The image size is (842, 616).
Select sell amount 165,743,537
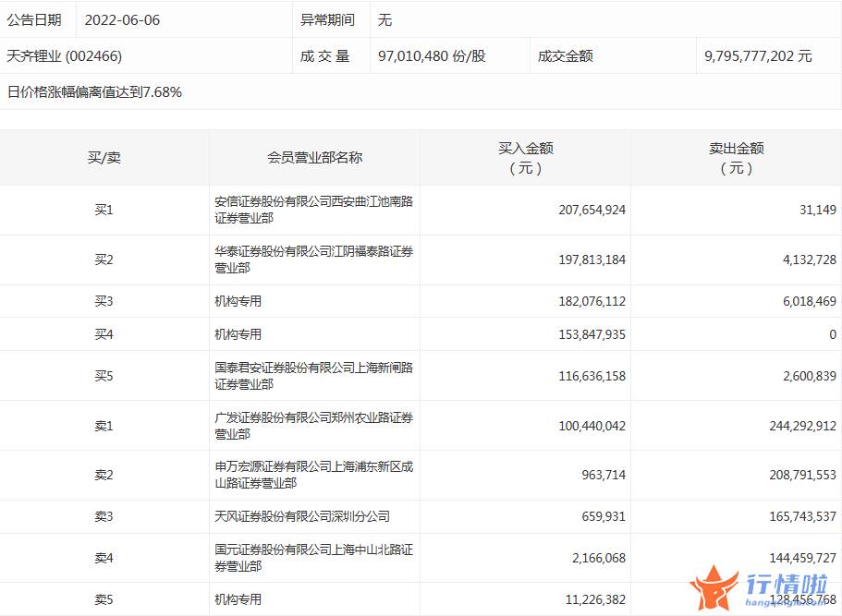[x=803, y=516]
